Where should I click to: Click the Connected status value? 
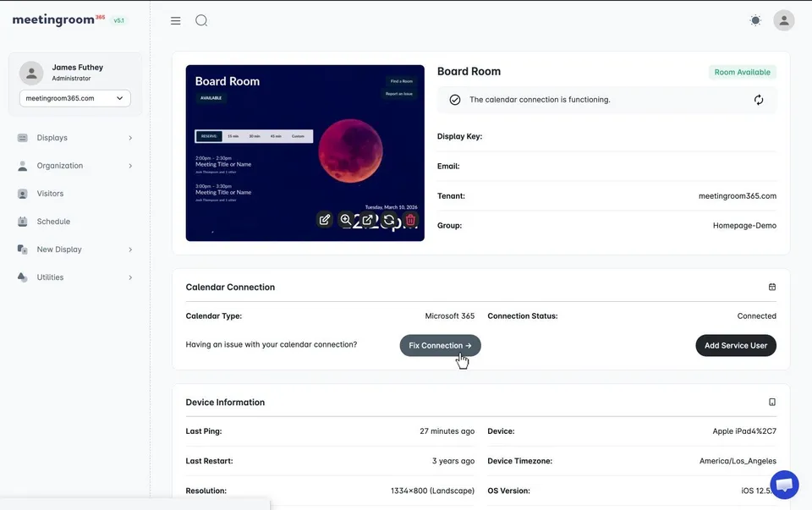coord(756,315)
